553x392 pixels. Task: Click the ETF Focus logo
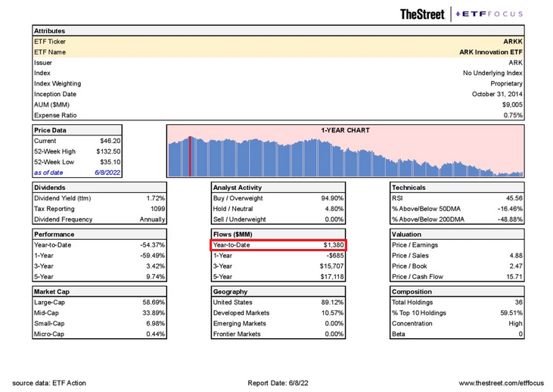pyautogui.click(x=489, y=14)
